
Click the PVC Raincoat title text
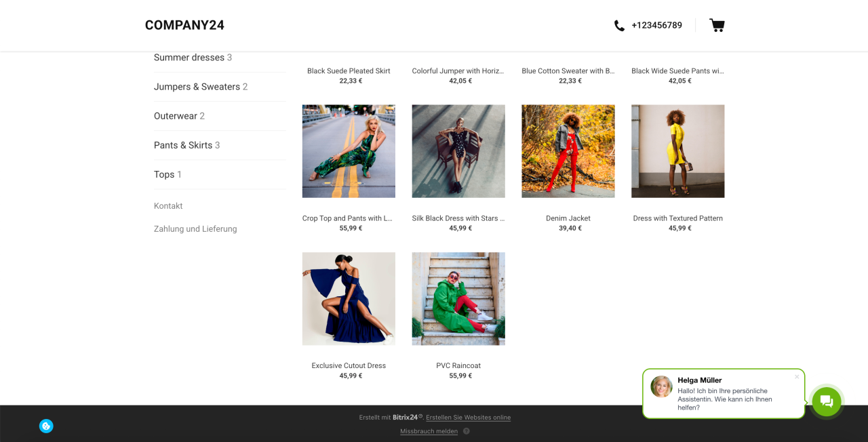[458, 366]
